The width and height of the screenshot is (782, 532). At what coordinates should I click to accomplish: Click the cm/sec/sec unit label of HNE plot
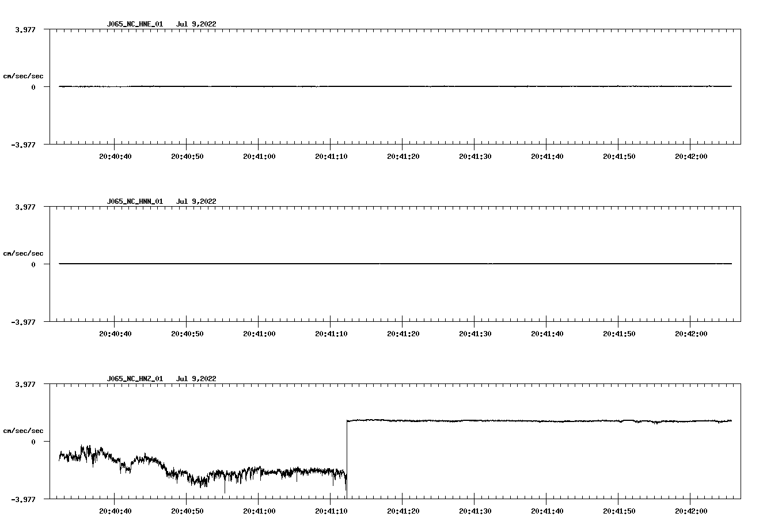[23, 76]
